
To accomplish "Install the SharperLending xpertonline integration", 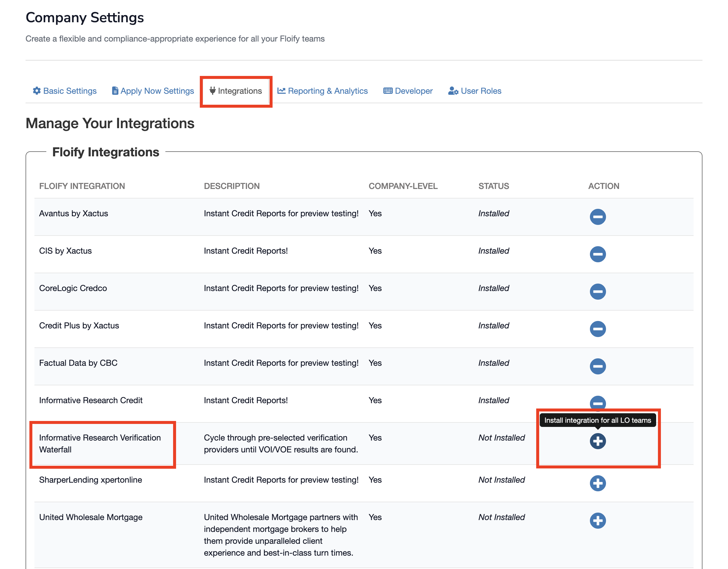I will pos(597,483).
